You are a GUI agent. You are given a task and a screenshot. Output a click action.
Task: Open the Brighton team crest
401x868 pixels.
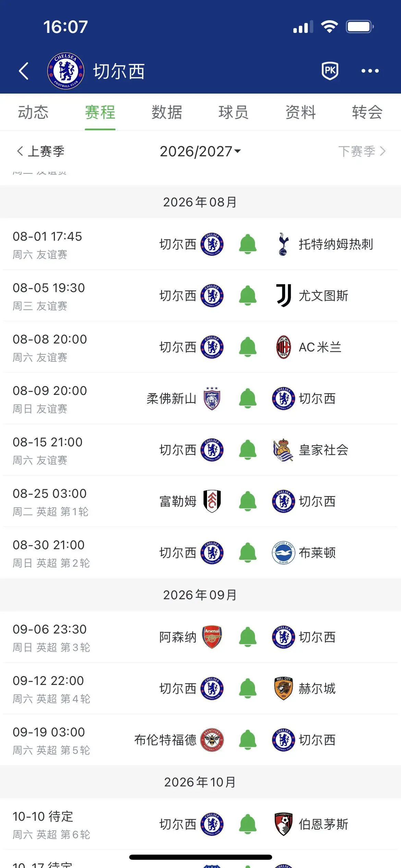click(x=283, y=553)
